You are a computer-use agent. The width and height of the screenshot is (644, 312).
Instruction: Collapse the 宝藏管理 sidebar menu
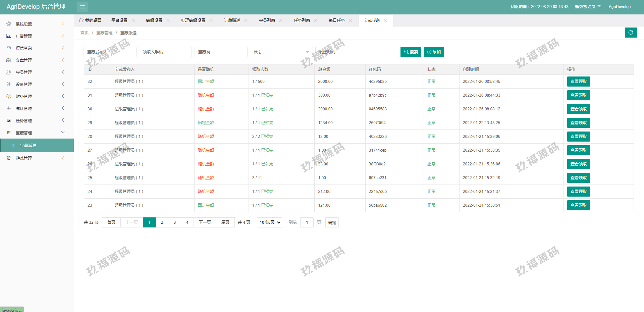(x=37, y=133)
